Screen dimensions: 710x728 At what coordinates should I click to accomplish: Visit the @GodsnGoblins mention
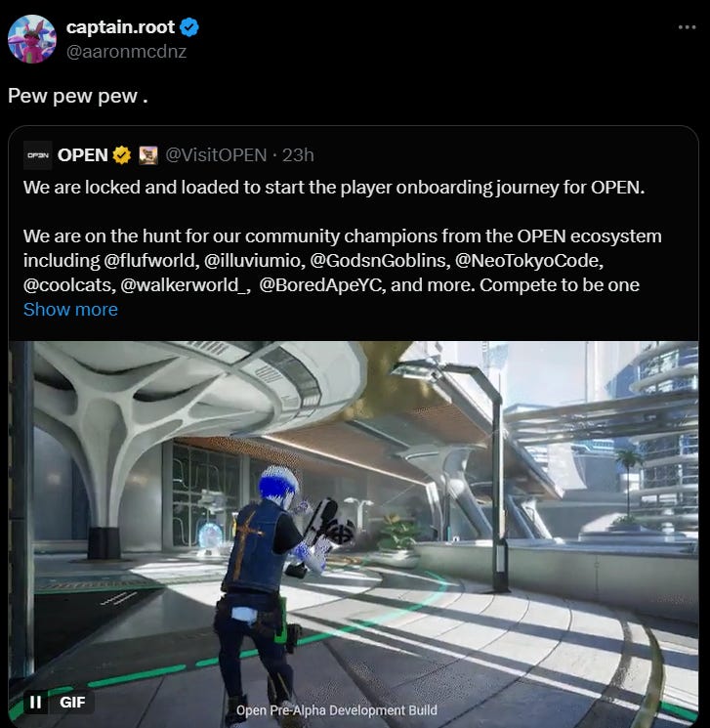(380, 261)
